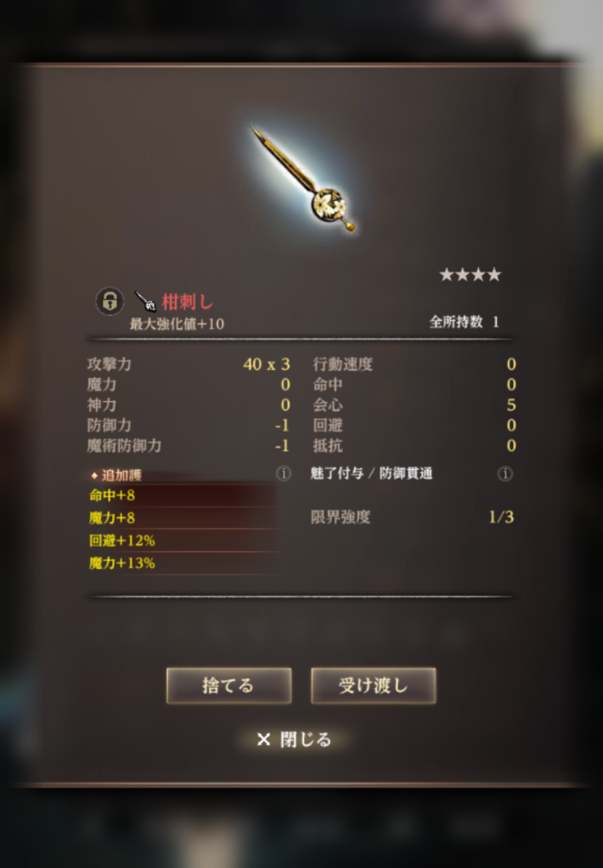Screen dimensions: 603x868
Task: Open info icon next to 魅了付与 / 防御貫通
Action: (x=505, y=473)
